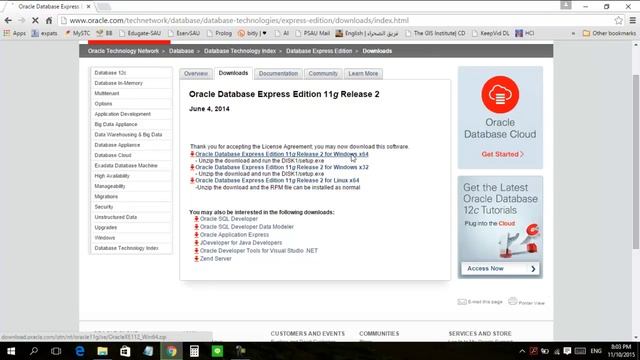
Task: Stop loading the page with X button
Action: tap(35, 20)
